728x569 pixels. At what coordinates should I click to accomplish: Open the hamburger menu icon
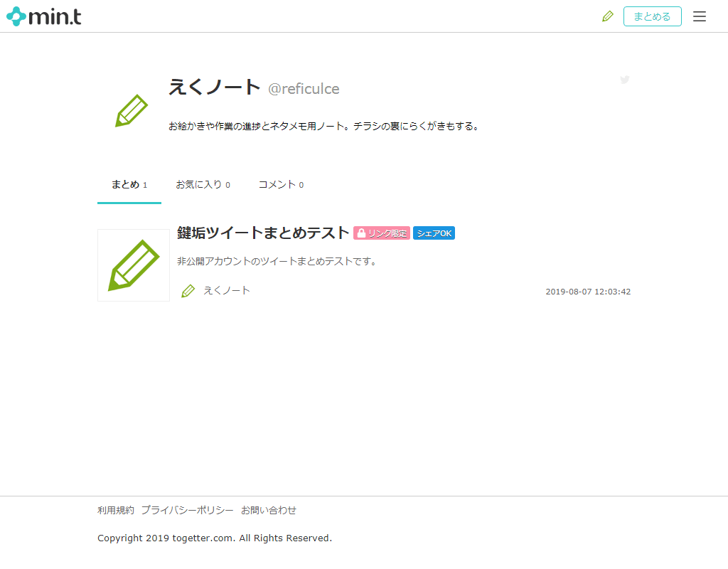tap(700, 16)
